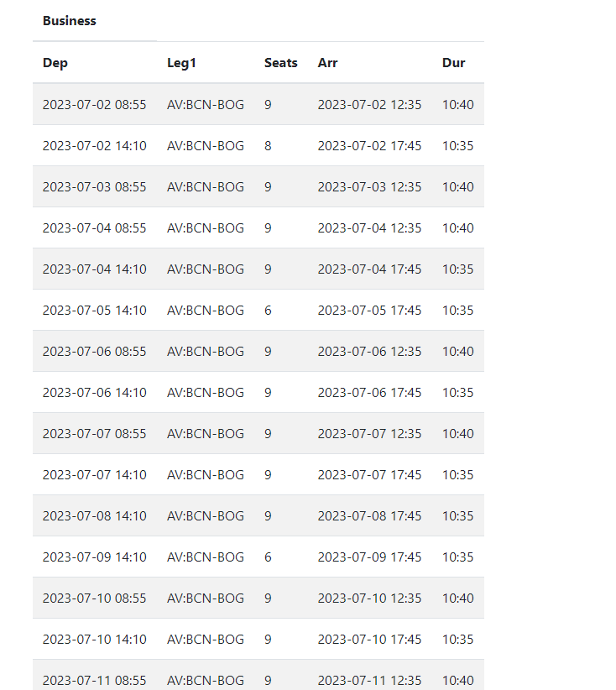This screenshot has width=616, height=690.
Task: Click arrival 2023-07-11 12:35 cell
Action: (x=369, y=680)
